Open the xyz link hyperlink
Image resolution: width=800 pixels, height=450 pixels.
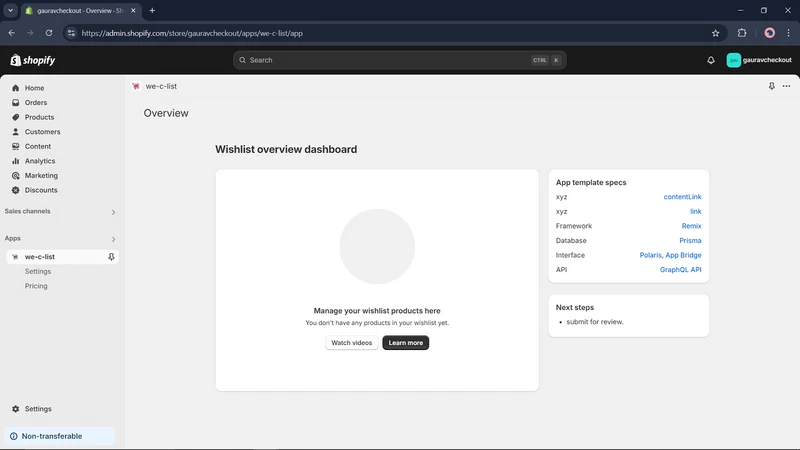pyautogui.click(x=695, y=211)
